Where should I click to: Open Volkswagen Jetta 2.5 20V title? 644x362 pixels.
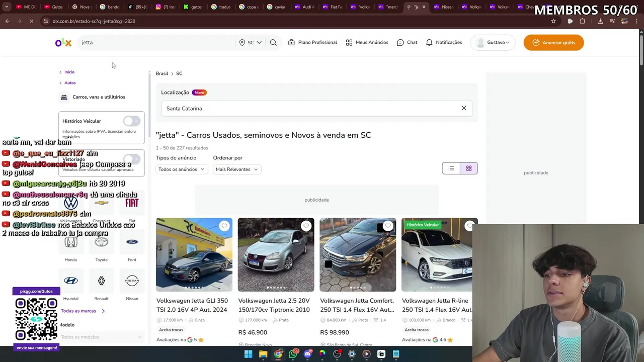click(274, 305)
